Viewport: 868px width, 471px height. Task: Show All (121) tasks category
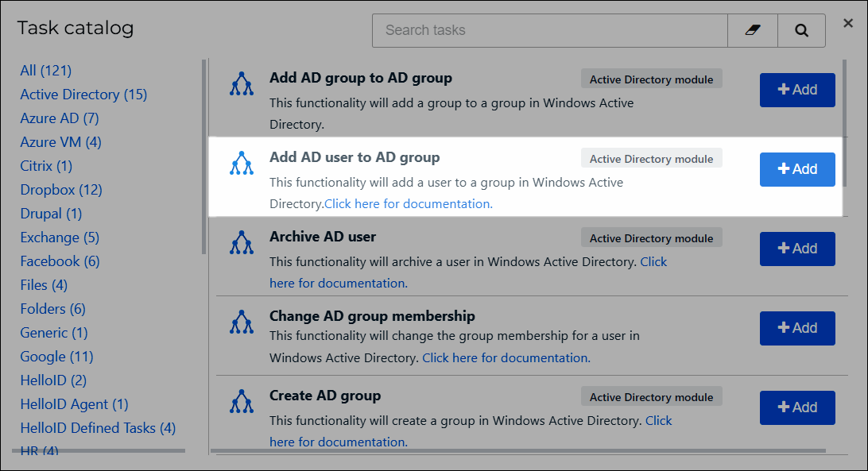(46, 71)
